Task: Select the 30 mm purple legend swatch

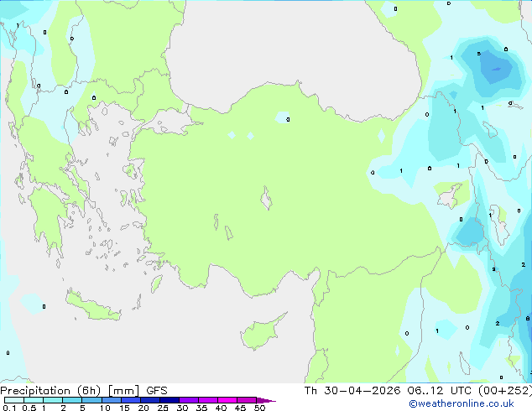Action: pos(189,400)
